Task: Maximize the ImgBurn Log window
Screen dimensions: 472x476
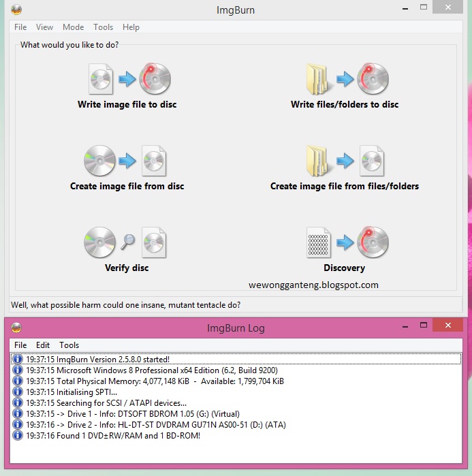Action: point(424,325)
